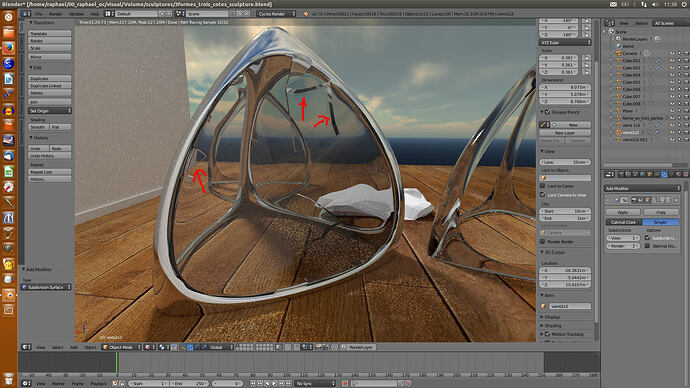Open the Set Origin dropdown
Image resolution: width=690 pixels, height=388 pixels.
50,111
